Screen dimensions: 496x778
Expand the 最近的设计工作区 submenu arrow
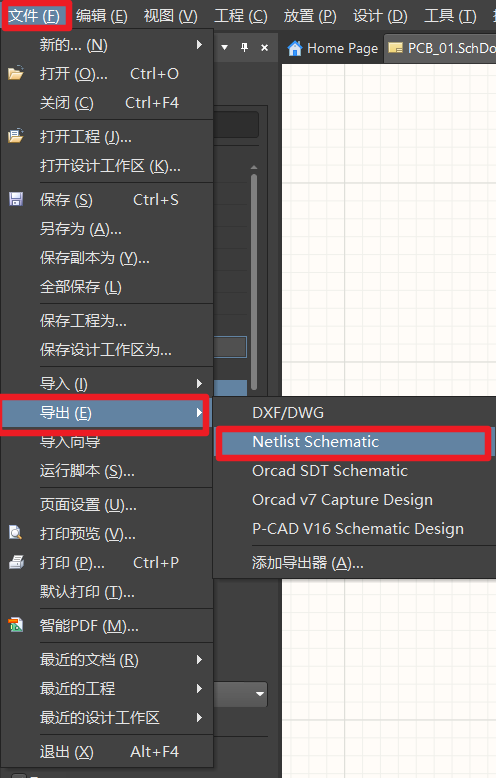click(199, 717)
